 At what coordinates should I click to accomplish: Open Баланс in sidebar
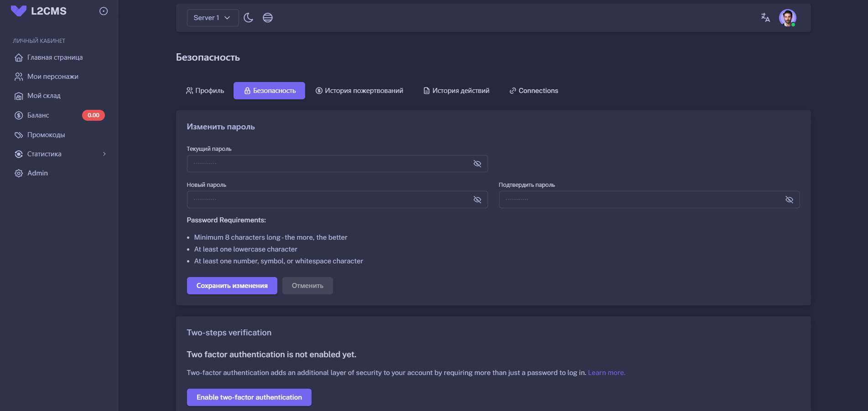click(59, 115)
